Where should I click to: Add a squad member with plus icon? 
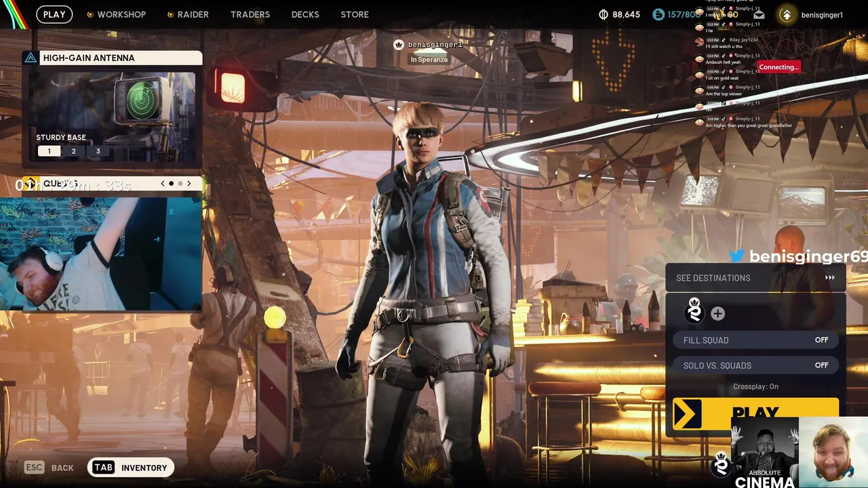[x=717, y=313]
